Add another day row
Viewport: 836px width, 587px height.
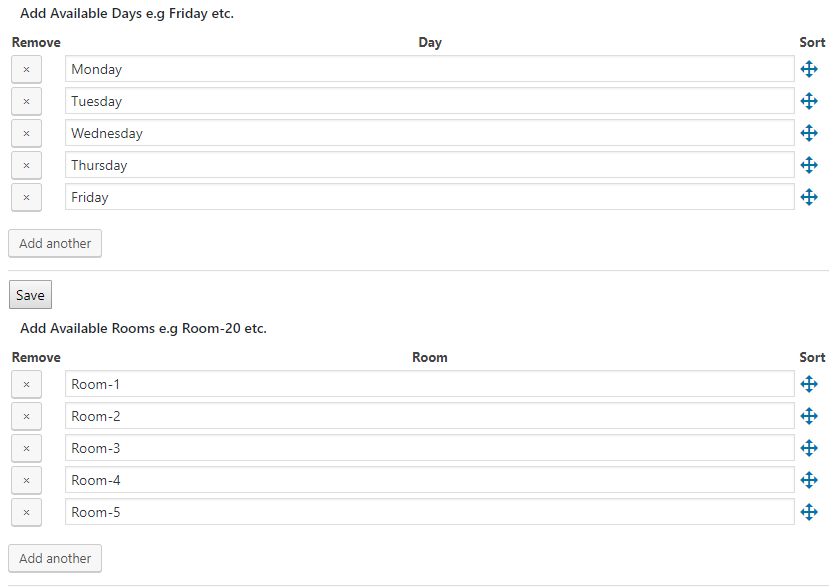(55, 244)
